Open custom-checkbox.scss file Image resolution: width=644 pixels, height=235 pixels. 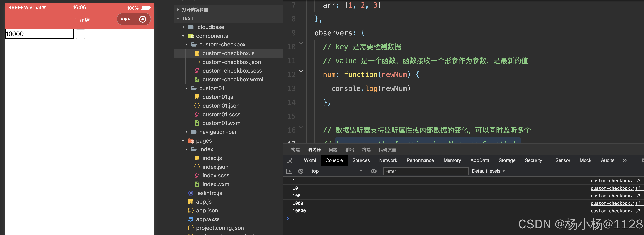point(232,71)
